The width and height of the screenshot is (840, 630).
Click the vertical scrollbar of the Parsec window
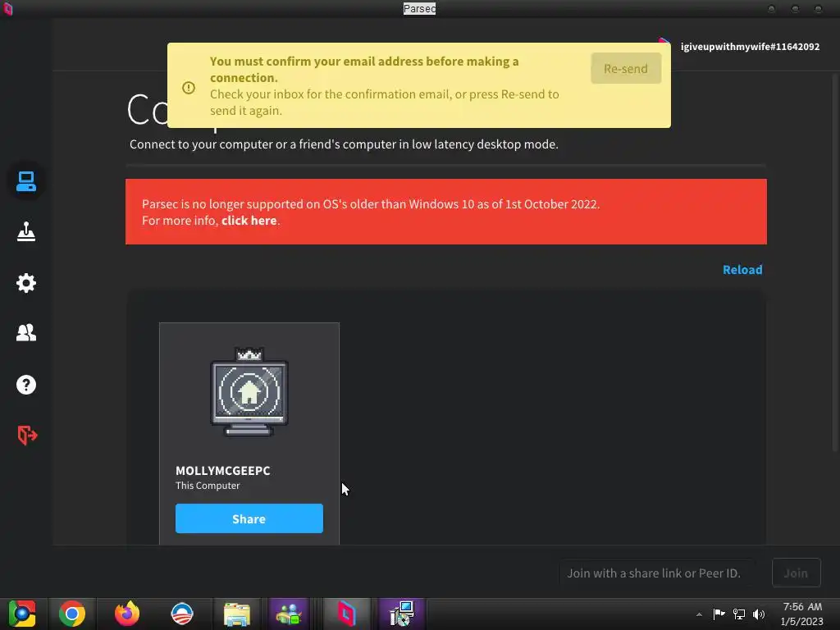point(834,262)
